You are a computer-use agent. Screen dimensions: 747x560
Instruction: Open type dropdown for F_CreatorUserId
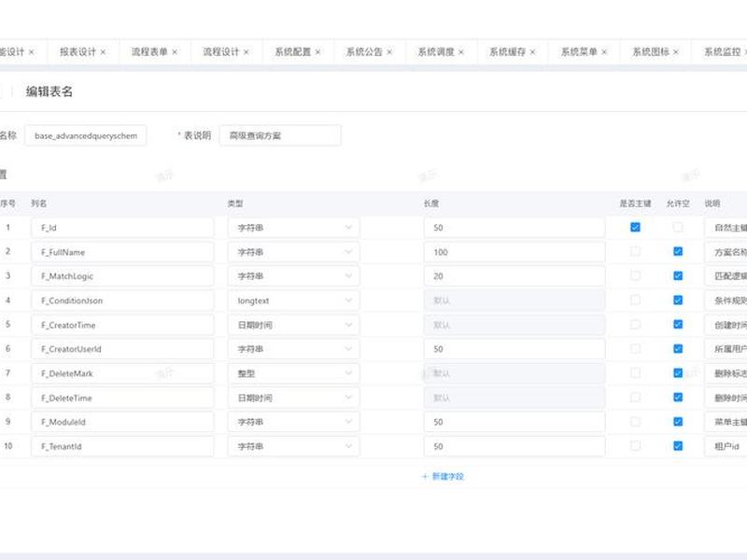click(x=293, y=349)
